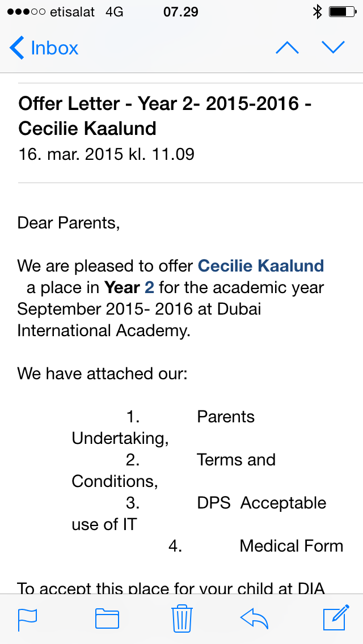
Task: Select the Offer Letter subject heading
Action: click(165, 116)
